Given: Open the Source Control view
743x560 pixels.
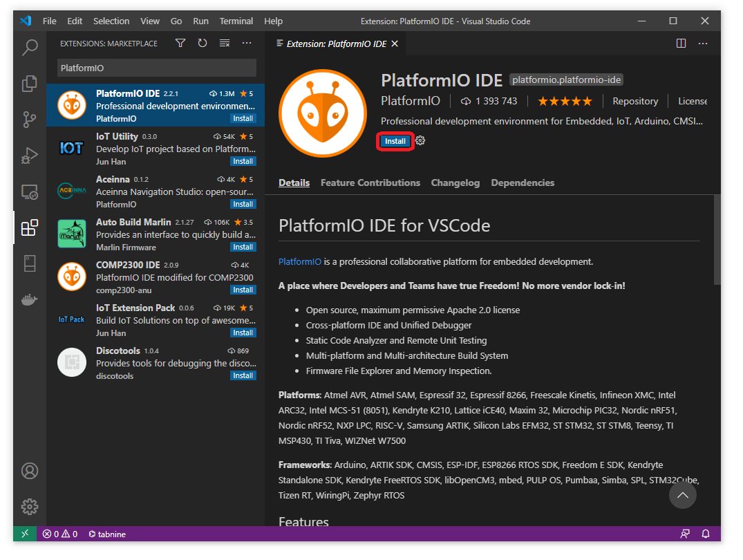Looking at the screenshot, I should [30, 120].
